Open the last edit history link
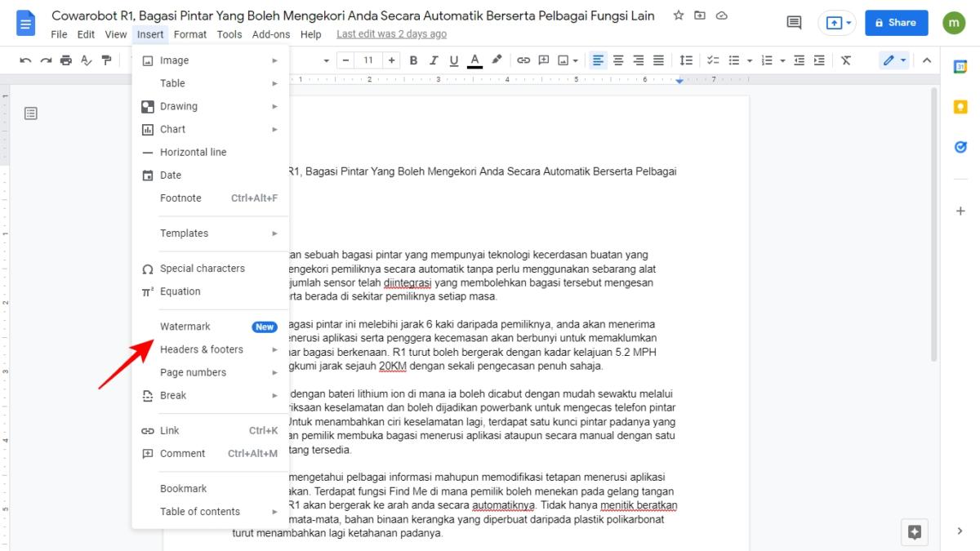 click(391, 34)
